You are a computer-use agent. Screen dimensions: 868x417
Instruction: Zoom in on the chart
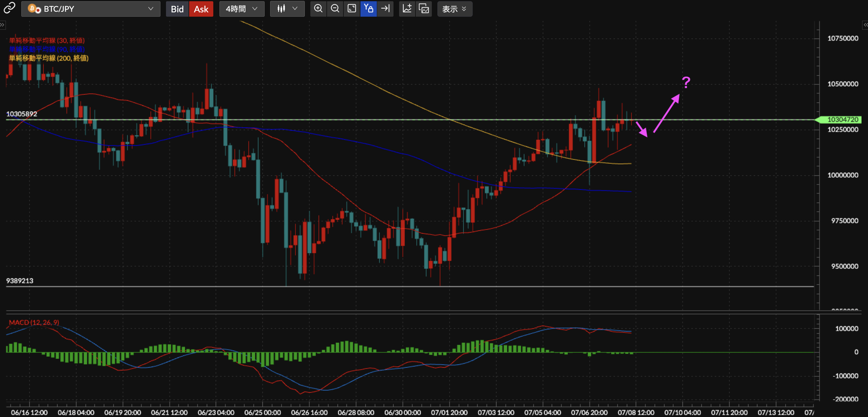pyautogui.click(x=318, y=9)
